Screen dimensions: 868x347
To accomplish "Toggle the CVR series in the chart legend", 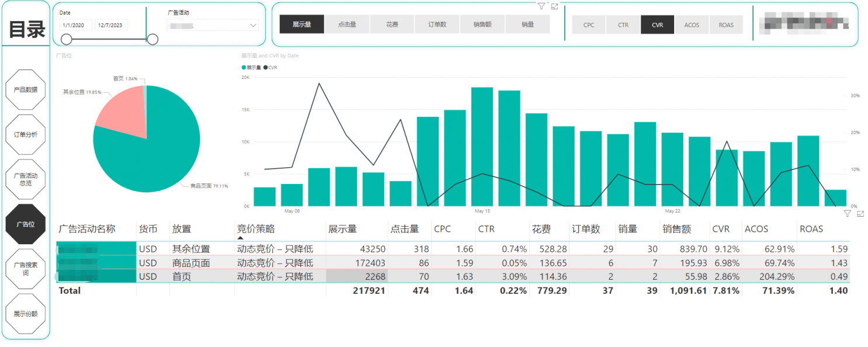I will [270, 68].
